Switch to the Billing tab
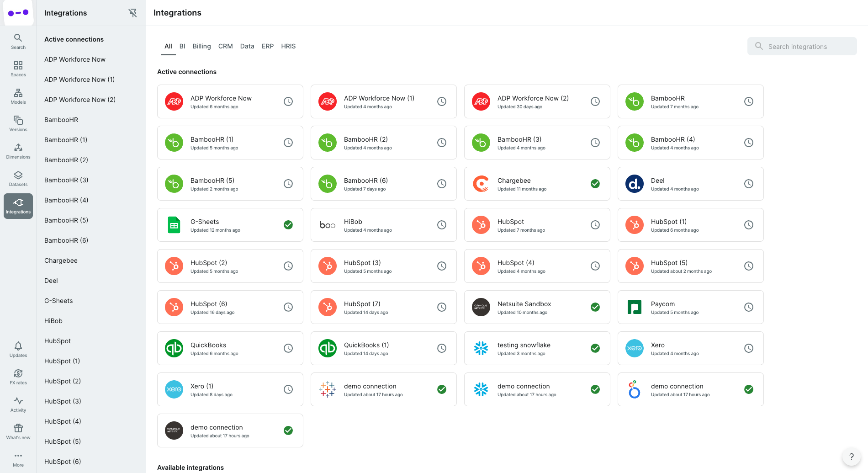Image resolution: width=868 pixels, height=473 pixels. click(201, 46)
